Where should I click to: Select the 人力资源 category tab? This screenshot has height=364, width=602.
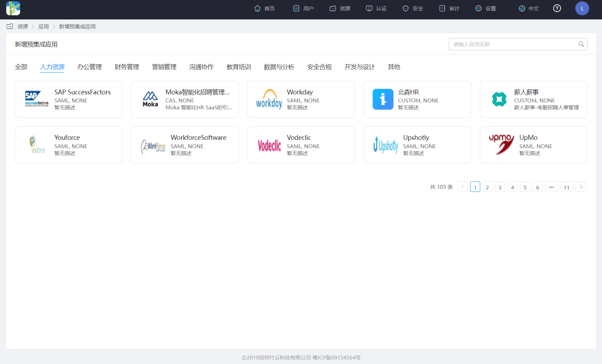click(x=52, y=67)
